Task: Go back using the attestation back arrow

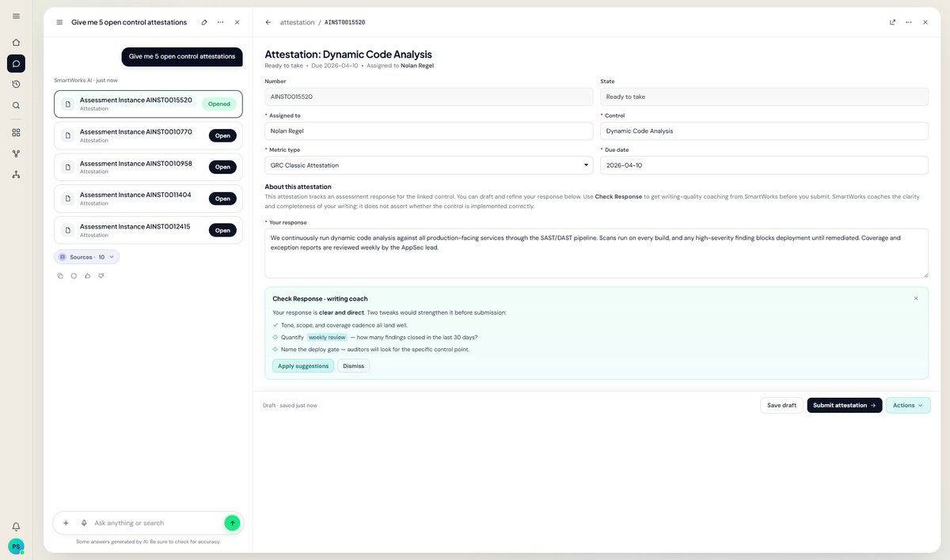Action: point(268,22)
